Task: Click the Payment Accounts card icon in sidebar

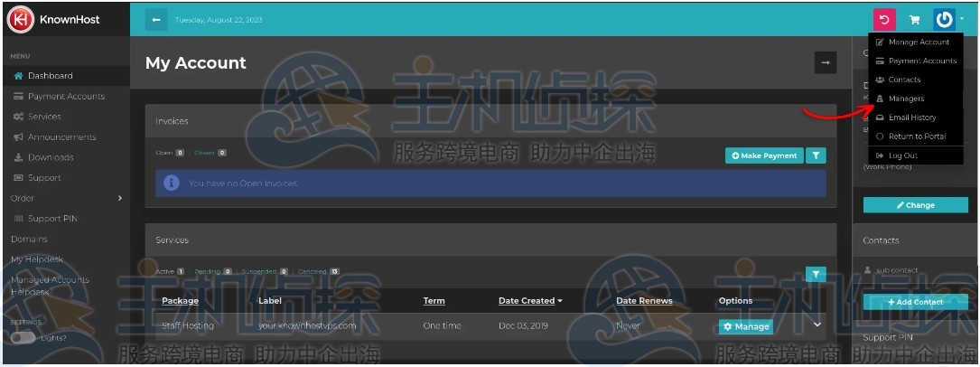Action: (x=18, y=97)
